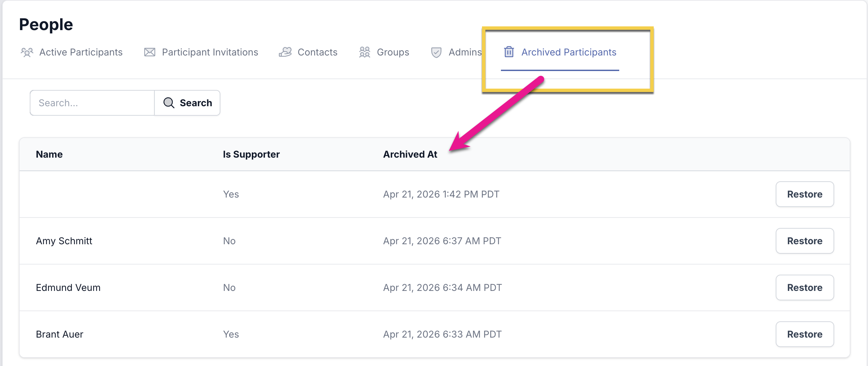The height and width of the screenshot is (366, 868).
Task: Click the magnifying glass search icon
Action: 169,103
